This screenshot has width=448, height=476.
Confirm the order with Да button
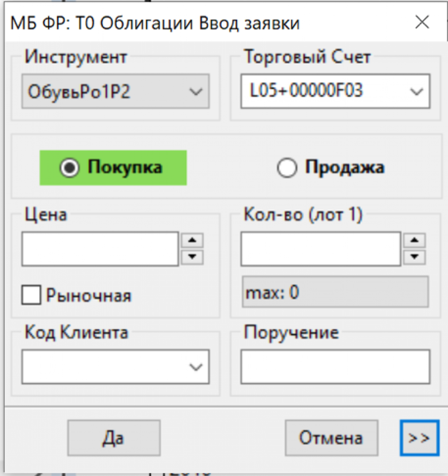(113, 438)
